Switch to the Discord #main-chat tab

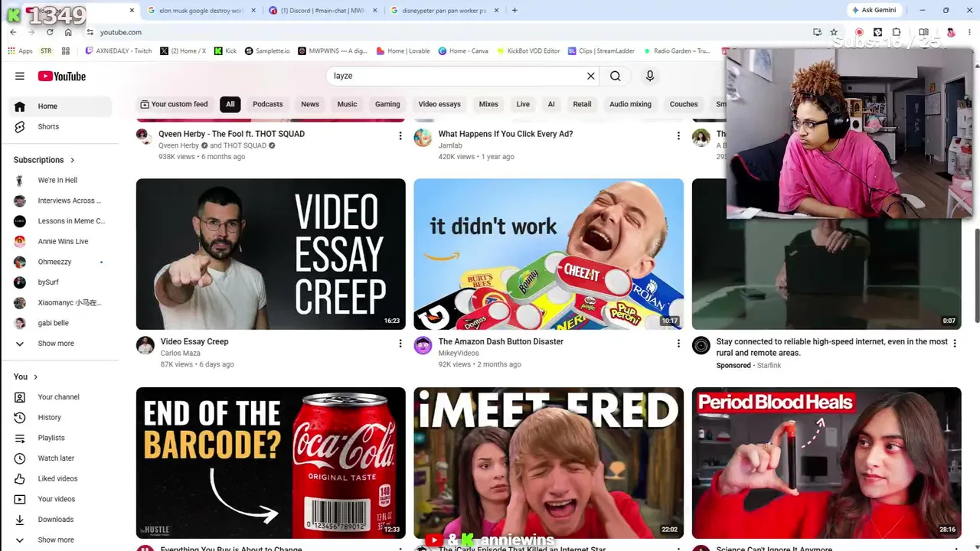tap(322, 11)
